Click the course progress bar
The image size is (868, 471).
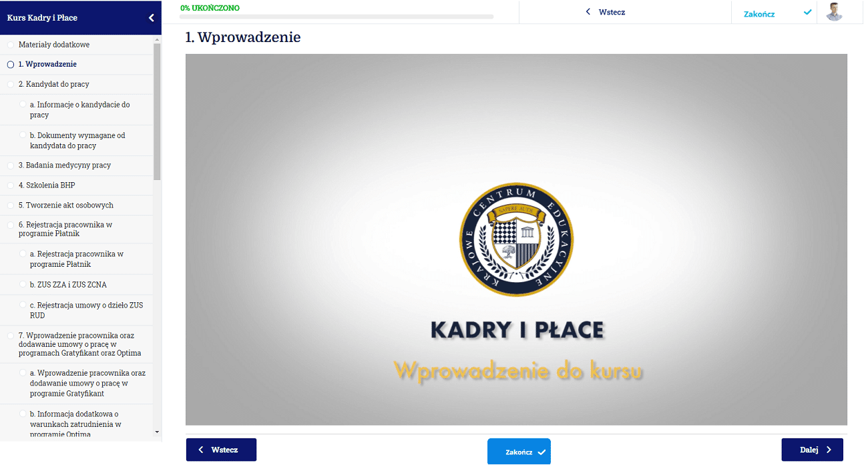point(337,16)
